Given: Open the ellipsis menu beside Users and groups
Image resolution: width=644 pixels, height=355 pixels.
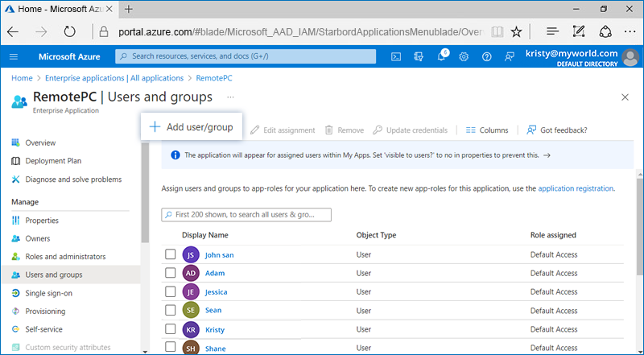Looking at the screenshot, I should pyautogui.click(x=230, y=97).
